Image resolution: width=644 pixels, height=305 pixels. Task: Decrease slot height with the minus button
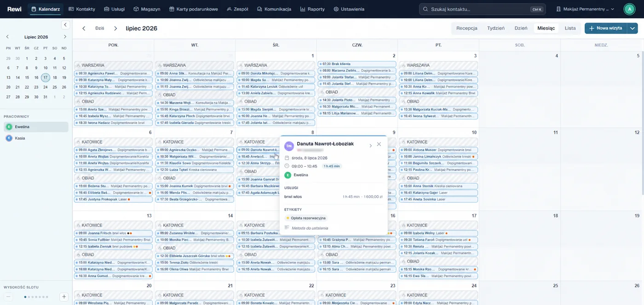pos(8,297)
